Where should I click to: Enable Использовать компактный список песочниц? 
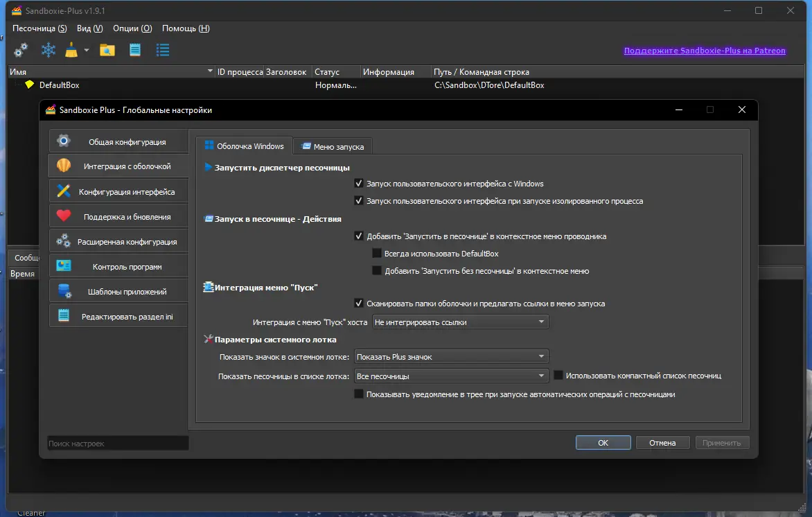(558, 375)
